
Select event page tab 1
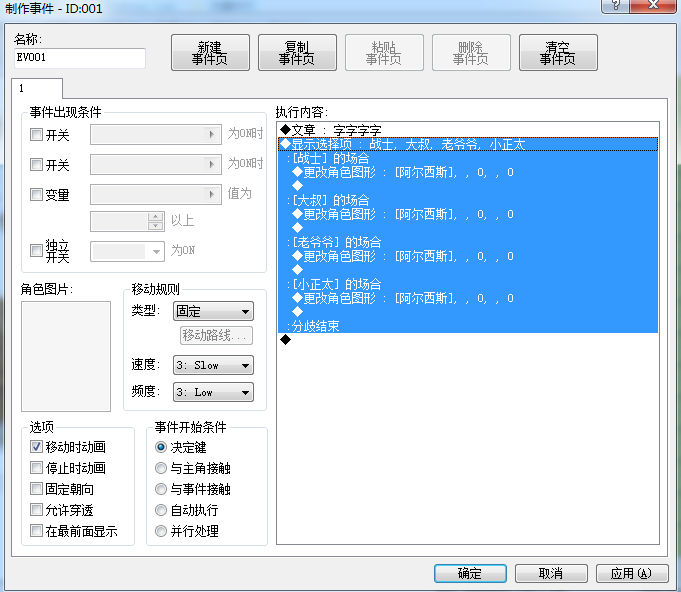(x=37, y=88)
